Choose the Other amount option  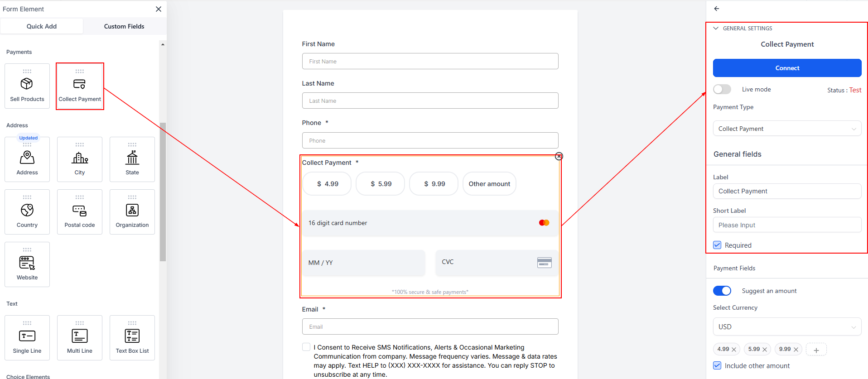(489, 184)
